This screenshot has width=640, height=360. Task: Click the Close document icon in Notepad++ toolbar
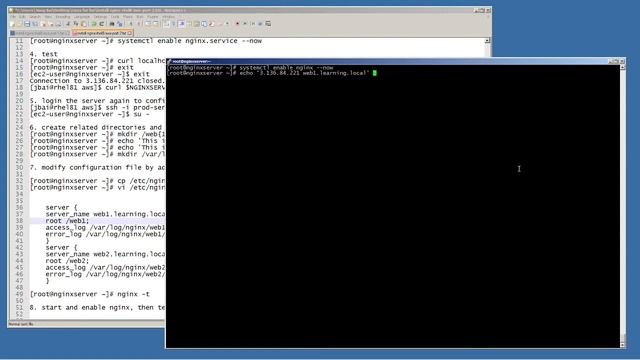click(x=43, y=24)
